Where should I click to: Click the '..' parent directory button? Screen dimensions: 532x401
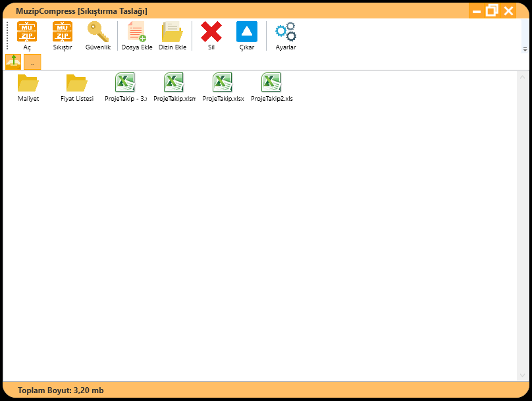coord(32,62)
